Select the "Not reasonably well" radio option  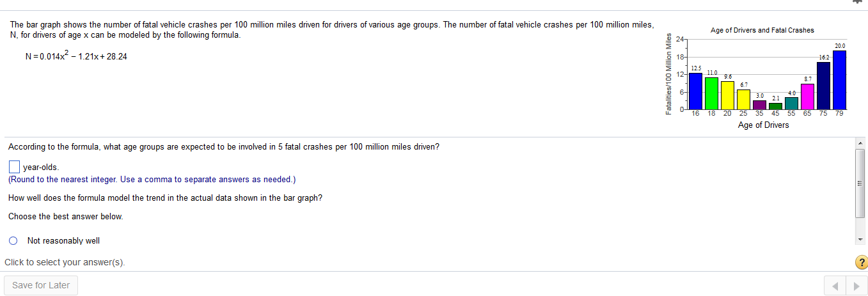13,241
